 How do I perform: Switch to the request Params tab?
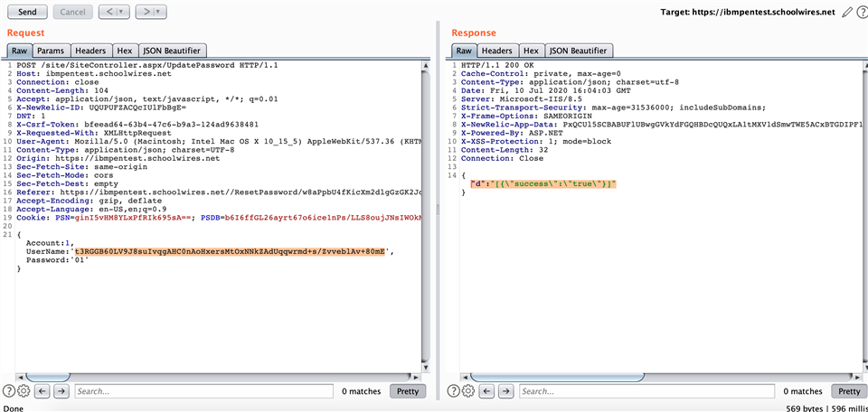(50, 51)
